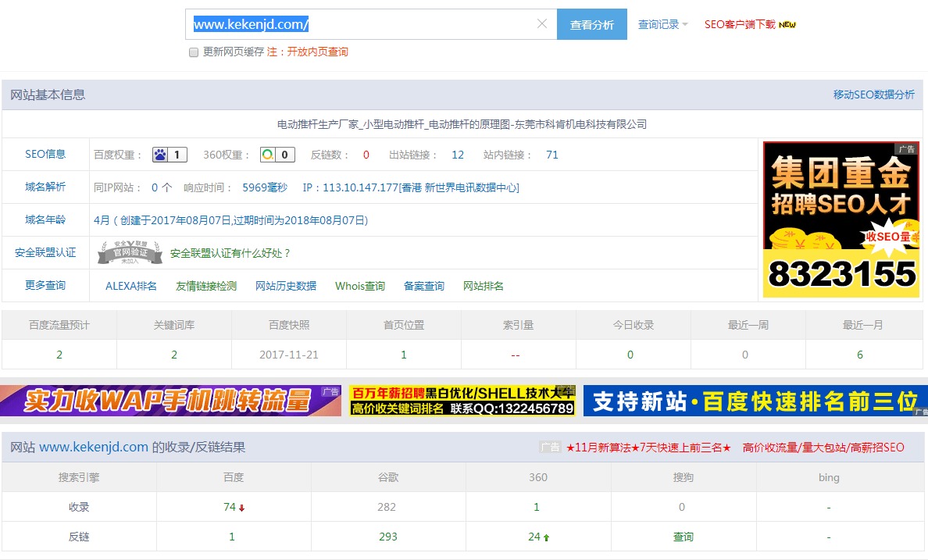Image resolution: width=928 pixels, height=560 pixels.
Task: Click the security alliance verification badge
Action: (130, 253)
